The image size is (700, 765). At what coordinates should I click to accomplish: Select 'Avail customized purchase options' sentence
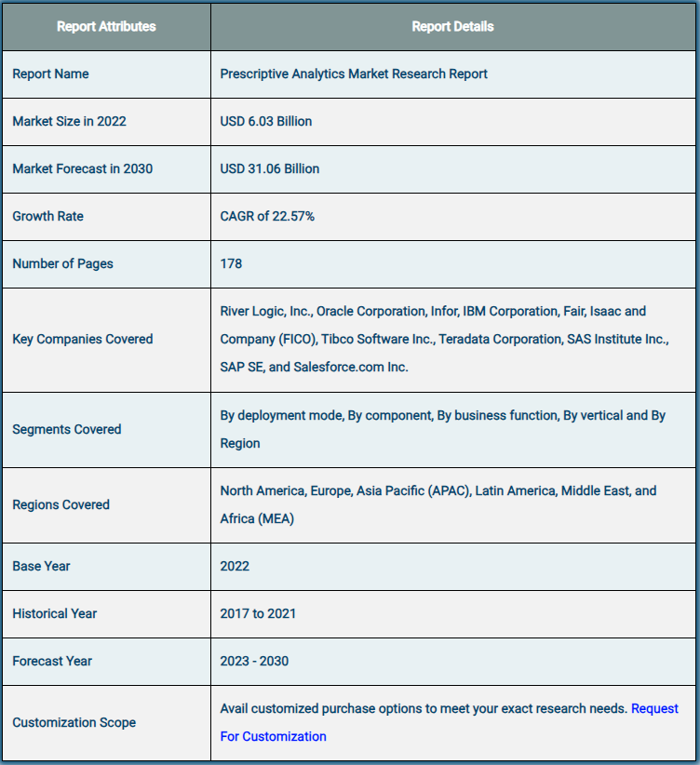(x=424, y=708)
